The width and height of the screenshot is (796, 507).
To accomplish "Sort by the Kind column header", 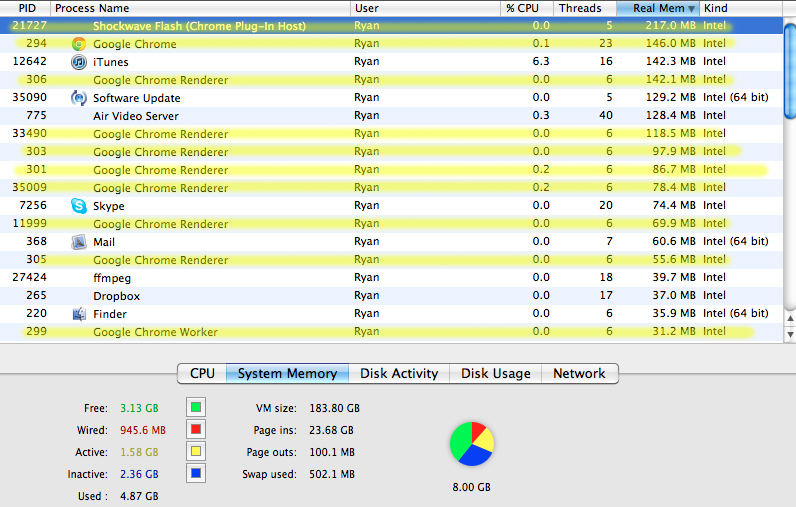I will [x=741, y=8].
